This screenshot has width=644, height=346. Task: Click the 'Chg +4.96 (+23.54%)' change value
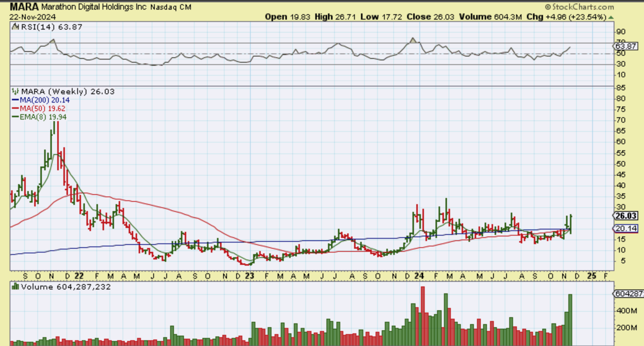tap(566, 17)
